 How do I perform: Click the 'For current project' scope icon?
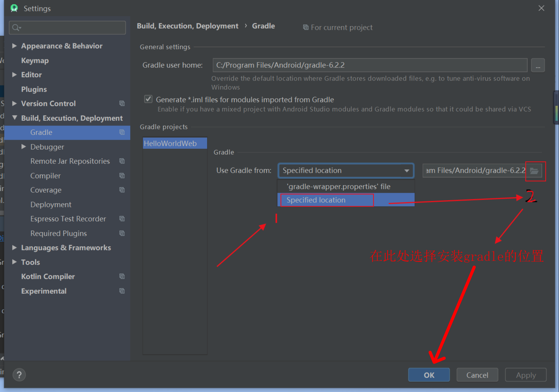click(306, 27)
